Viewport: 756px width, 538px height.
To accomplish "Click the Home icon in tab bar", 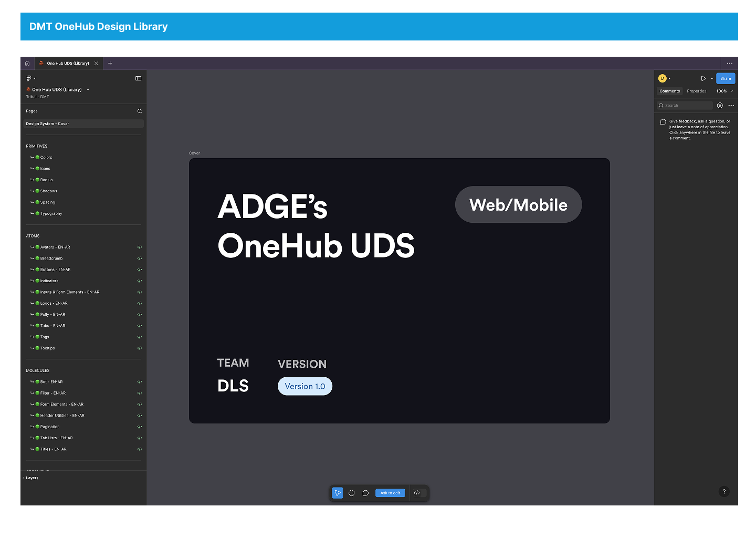I will click(x=27, y=64).
